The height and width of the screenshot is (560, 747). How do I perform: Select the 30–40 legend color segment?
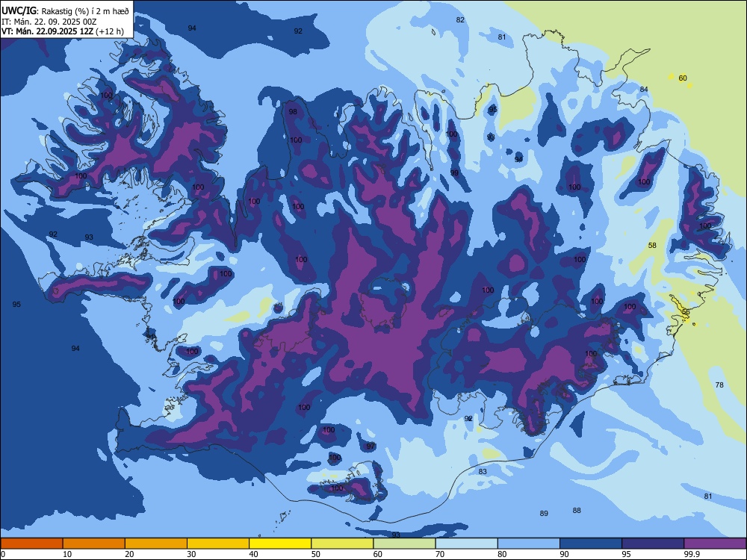tap(218, 544)
